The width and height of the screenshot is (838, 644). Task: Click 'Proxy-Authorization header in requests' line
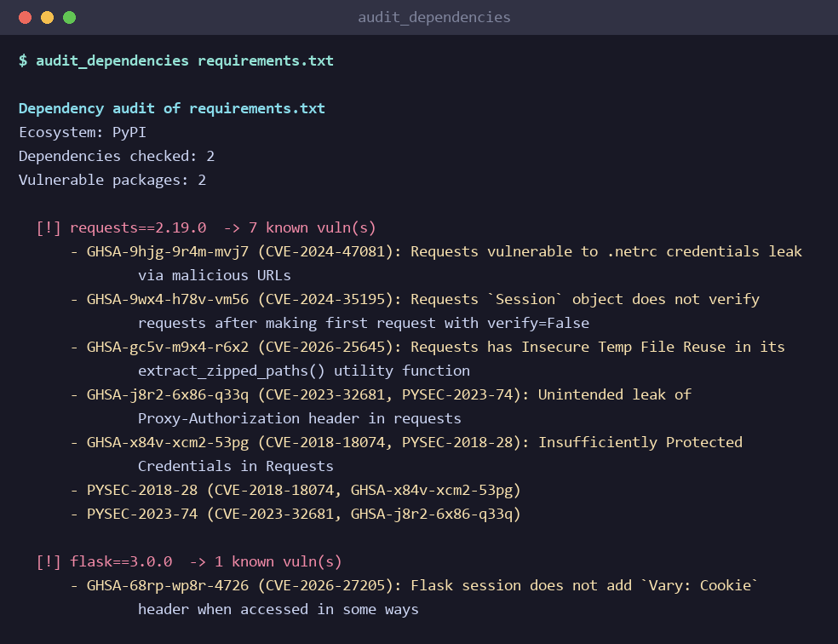tap(299, 419)
